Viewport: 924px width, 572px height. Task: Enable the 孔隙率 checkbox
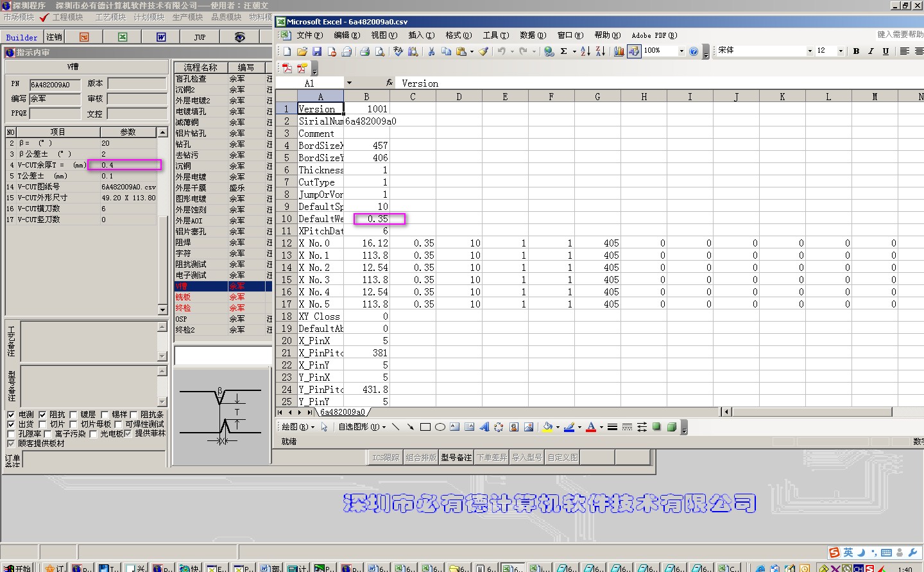click(x=11, y=434)
